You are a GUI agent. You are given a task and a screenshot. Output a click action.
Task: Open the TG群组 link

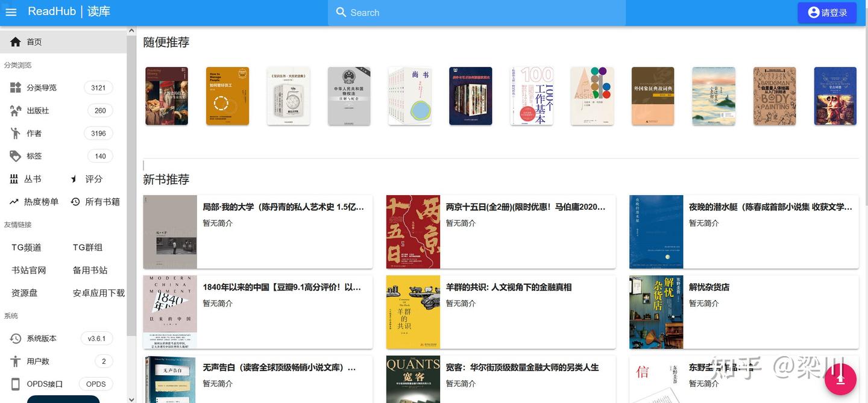[88, 247]
